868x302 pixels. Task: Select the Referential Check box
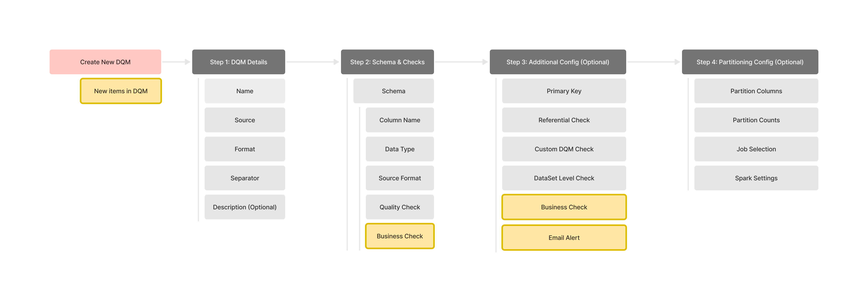(564, 120)
